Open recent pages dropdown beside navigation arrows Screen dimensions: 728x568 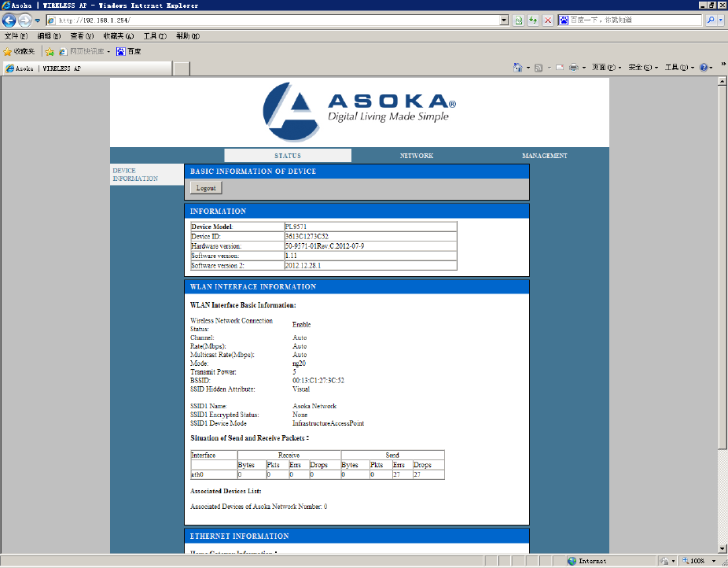click(x=38, y=20)
